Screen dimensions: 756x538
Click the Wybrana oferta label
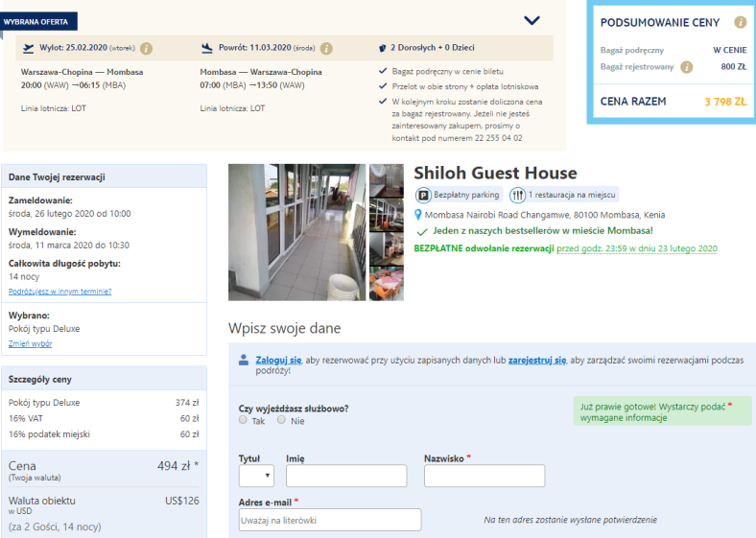tap(38, 22)
